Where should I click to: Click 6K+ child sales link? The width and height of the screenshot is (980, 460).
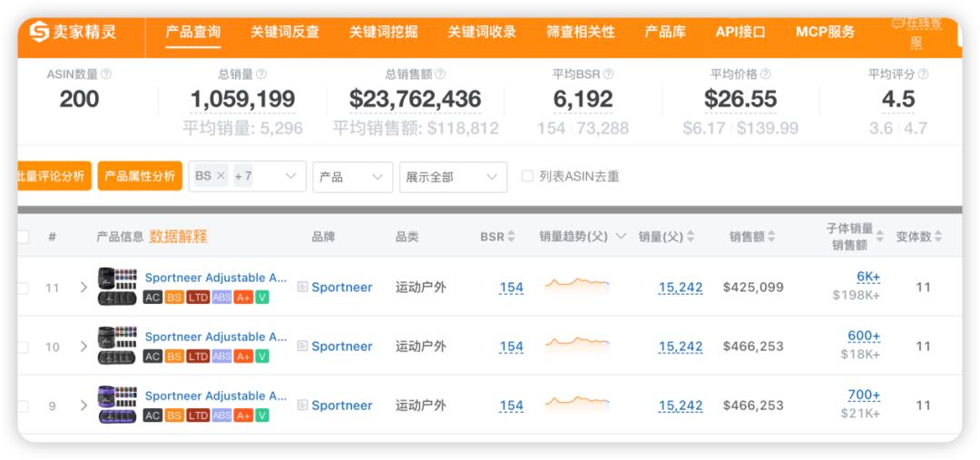868,277
